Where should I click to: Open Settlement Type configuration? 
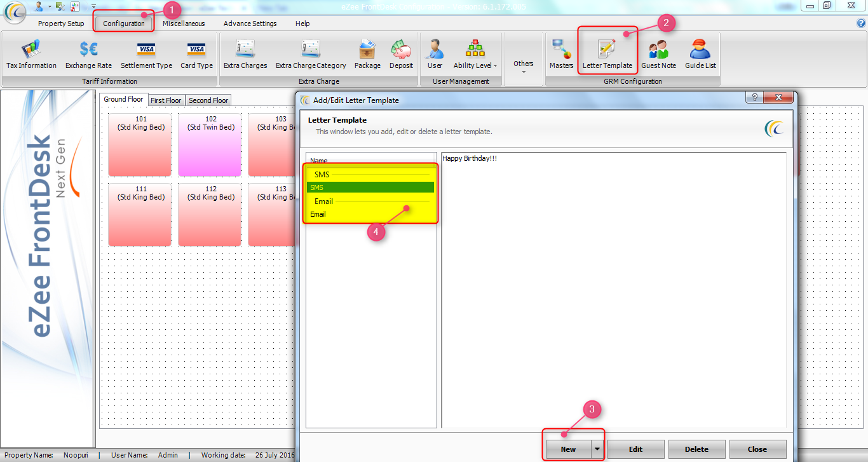[x=146, y=55]
